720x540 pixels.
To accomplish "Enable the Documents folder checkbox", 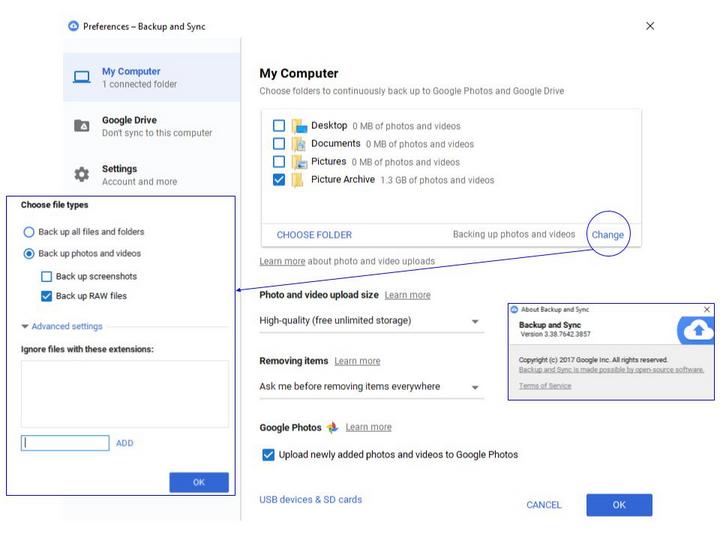I will 279,144.
